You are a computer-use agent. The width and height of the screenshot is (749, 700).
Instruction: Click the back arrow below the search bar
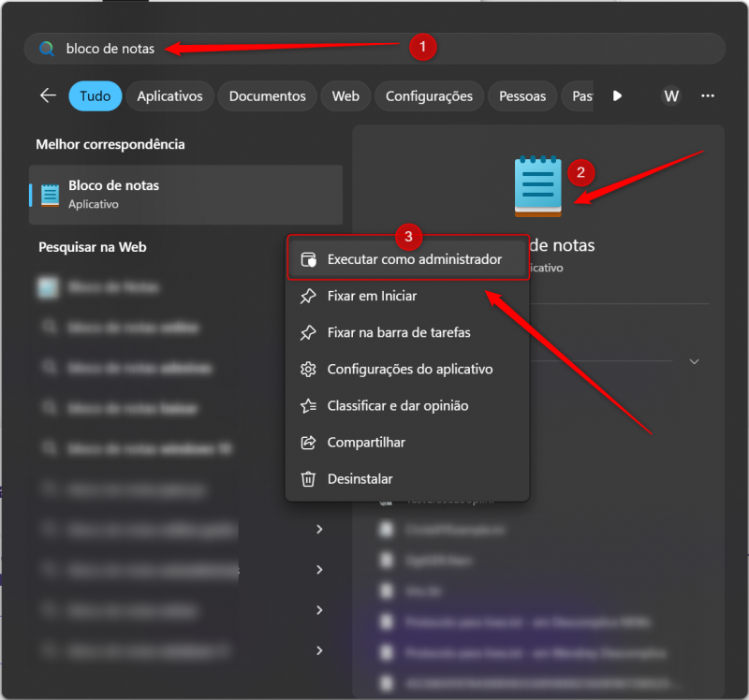pos(48,95)
